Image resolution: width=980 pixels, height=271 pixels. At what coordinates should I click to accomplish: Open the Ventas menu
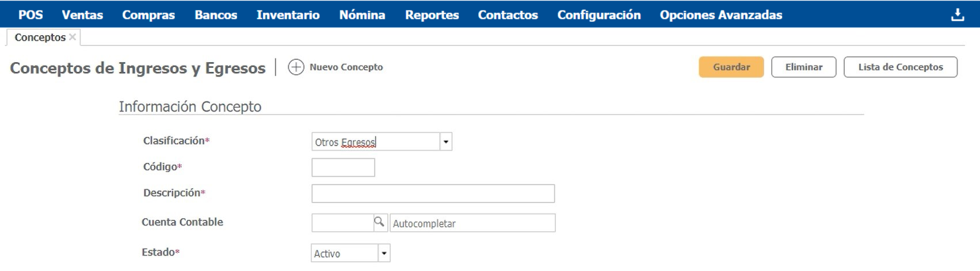[82, 15]
